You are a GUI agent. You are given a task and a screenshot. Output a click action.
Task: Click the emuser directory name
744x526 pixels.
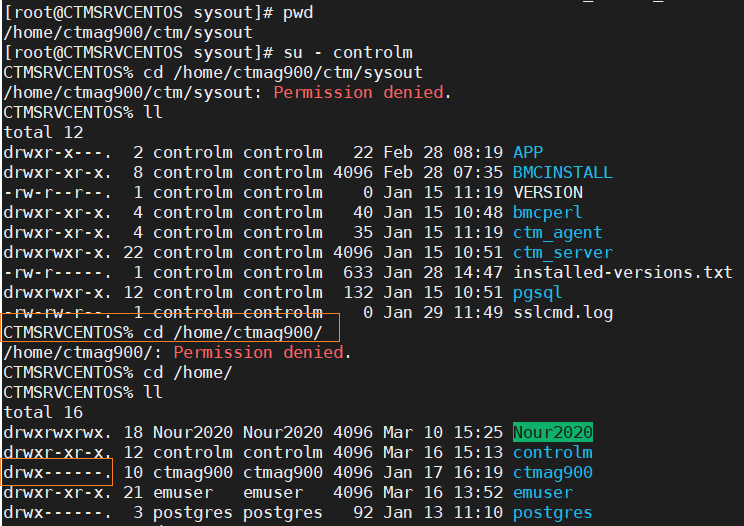[543, 492]
